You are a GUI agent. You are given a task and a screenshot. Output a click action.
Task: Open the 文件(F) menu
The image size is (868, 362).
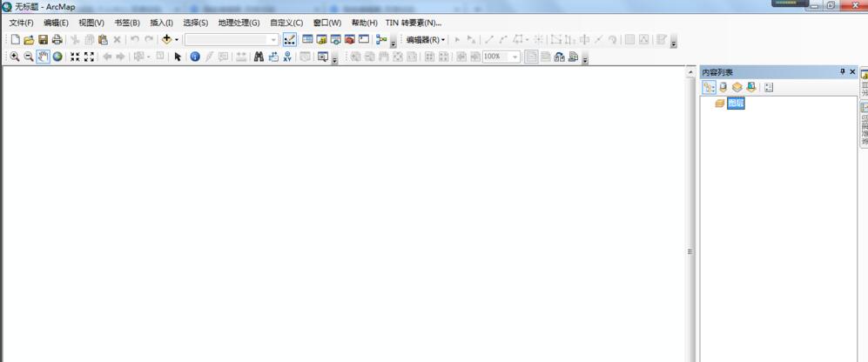point(21,23)
